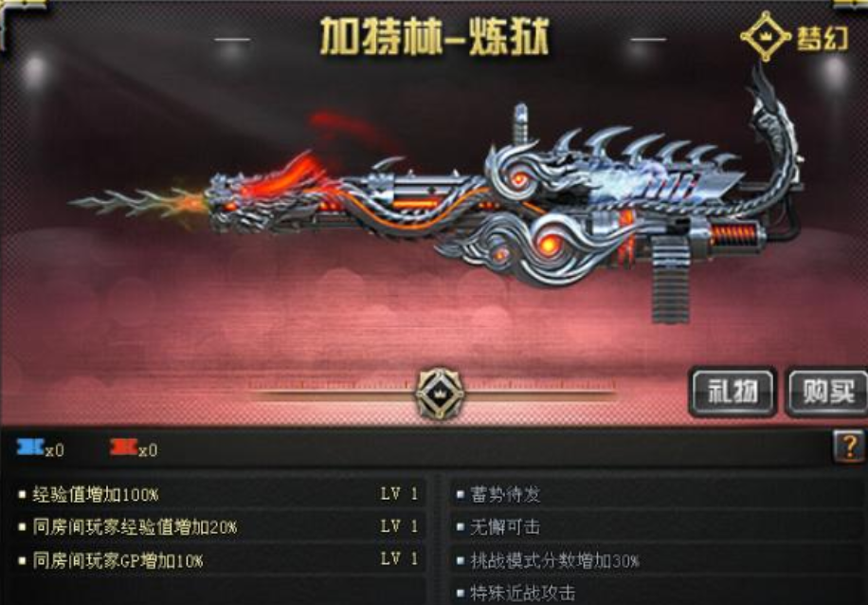Click the 梦幻 diamond crown badge
The image size is (868, 605).
[766, 37]
